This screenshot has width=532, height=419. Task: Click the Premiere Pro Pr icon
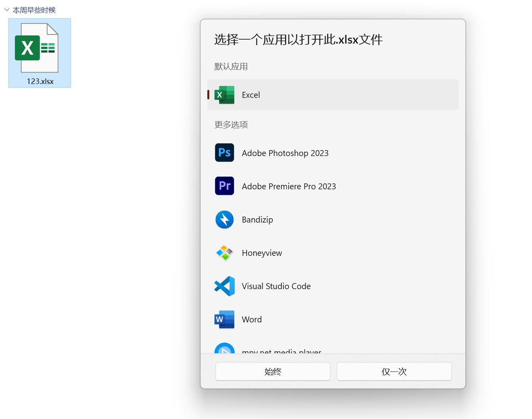pyautogui.click(x=224, y=186)
